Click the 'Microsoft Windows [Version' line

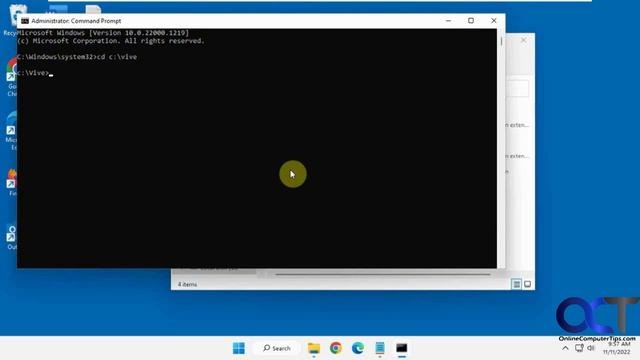tap(103, 33)
